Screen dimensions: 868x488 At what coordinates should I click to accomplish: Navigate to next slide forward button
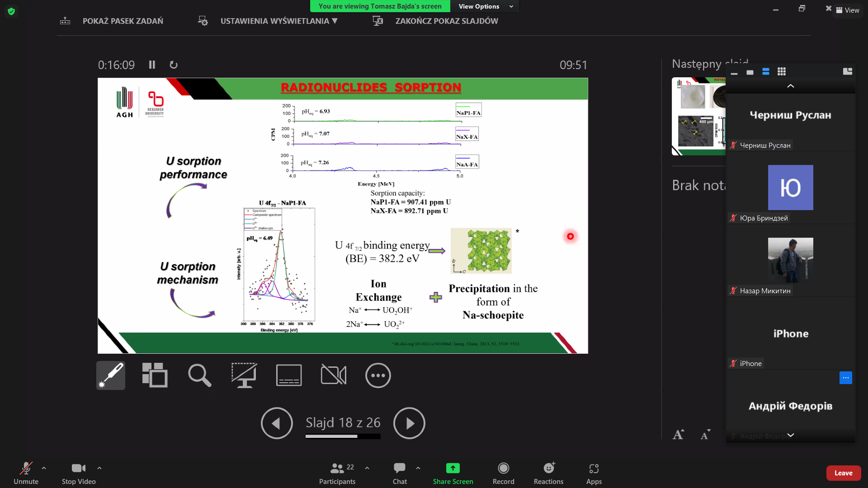[409, 423]
